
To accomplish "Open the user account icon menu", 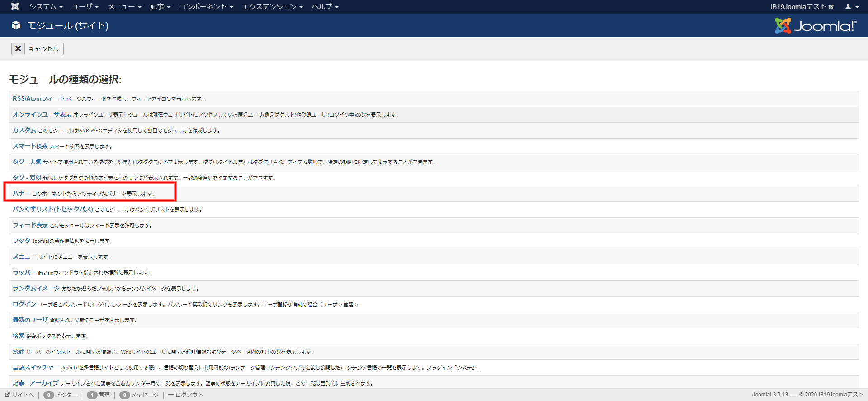I will pos(851,6).
